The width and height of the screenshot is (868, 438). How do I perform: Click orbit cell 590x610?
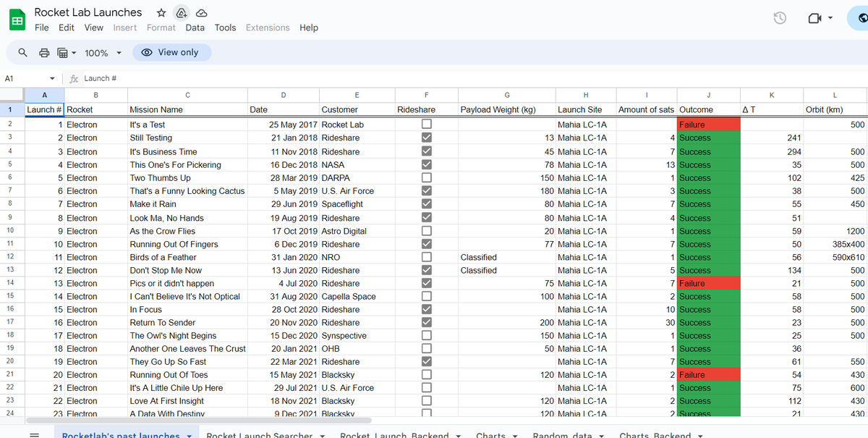click(835, 257)
